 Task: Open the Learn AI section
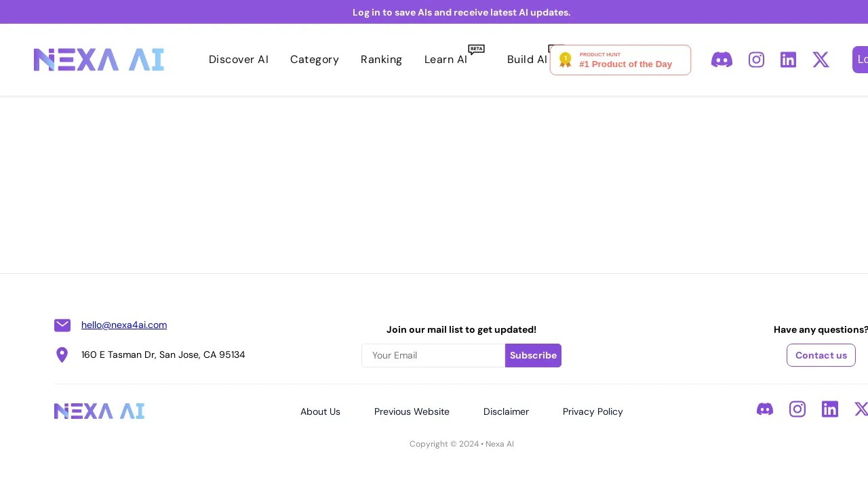[x=446, y=60]
